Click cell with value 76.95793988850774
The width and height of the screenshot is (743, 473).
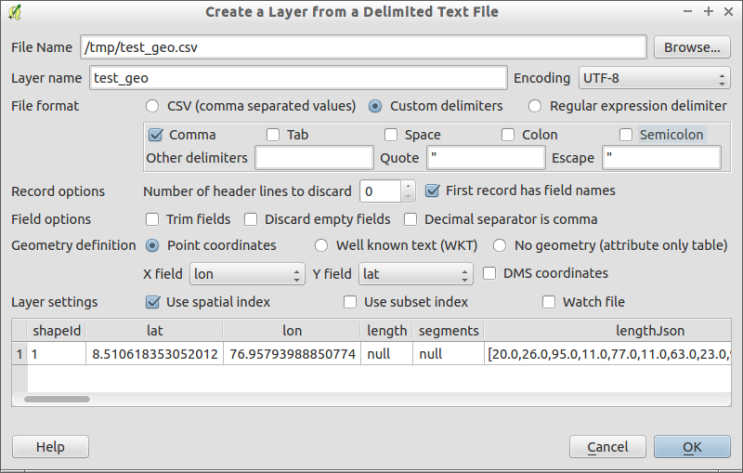coord(292,354)
